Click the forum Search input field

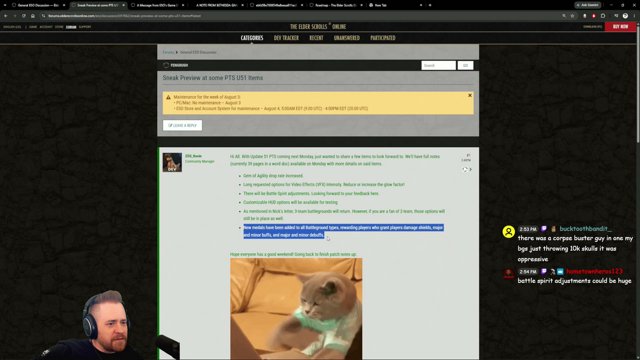438,65
